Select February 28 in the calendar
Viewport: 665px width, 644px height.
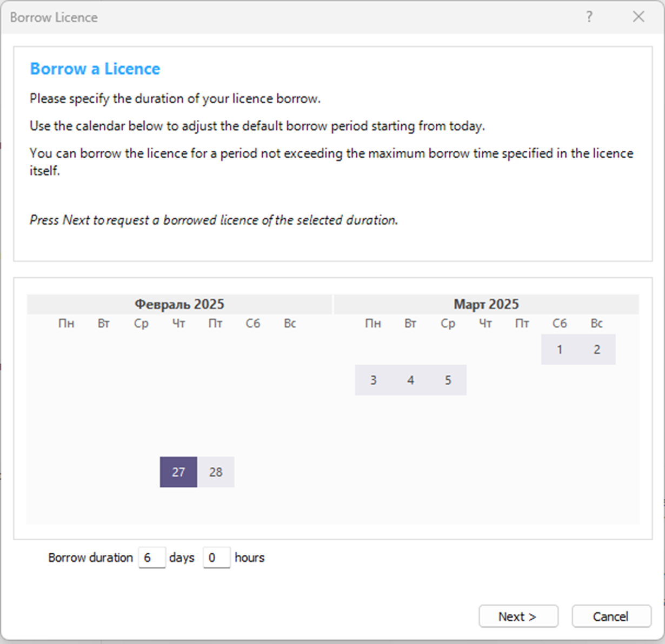(216, 472)
